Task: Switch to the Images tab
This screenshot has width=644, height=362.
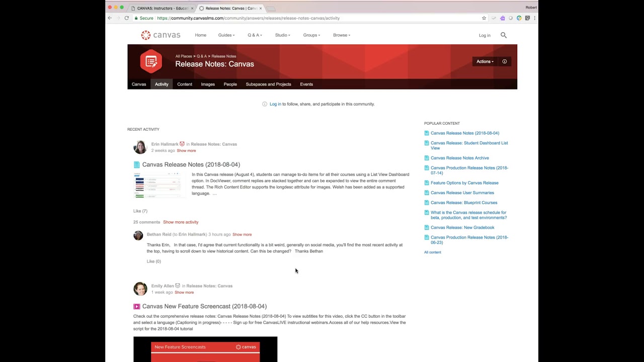Action: point(208,84)
